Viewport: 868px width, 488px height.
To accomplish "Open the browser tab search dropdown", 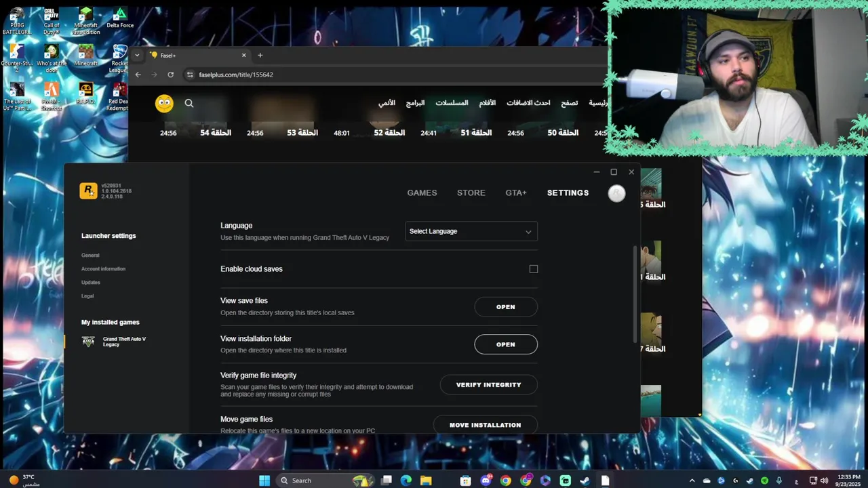I will pos(137,55).
